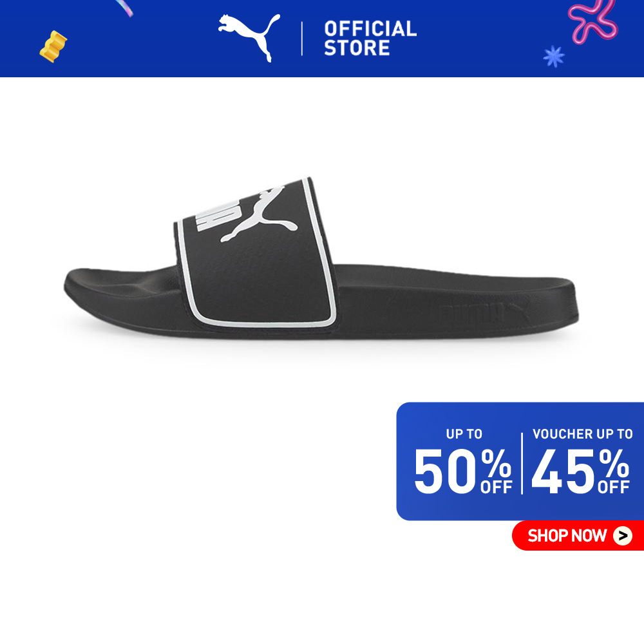644x644 pixels.
Task: Click the SHOP NOW button
Action: pyautogui.click(x=578, y=536)
